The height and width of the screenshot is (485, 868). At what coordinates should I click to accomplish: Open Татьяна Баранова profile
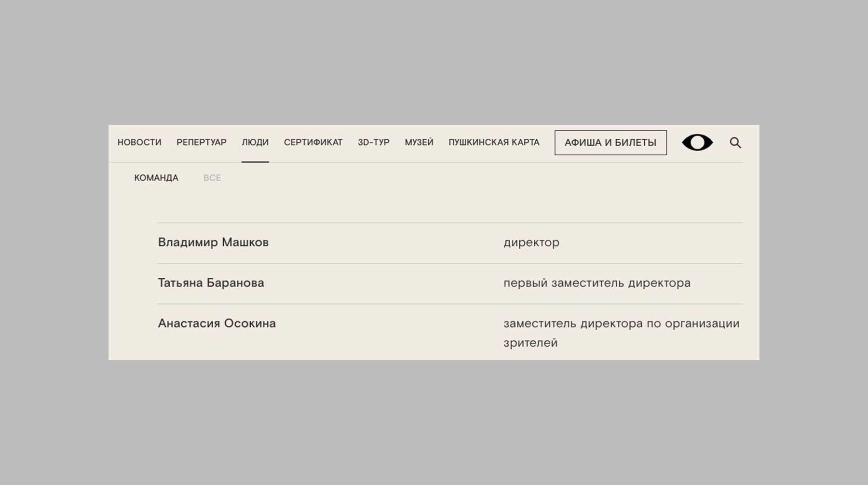211,283
